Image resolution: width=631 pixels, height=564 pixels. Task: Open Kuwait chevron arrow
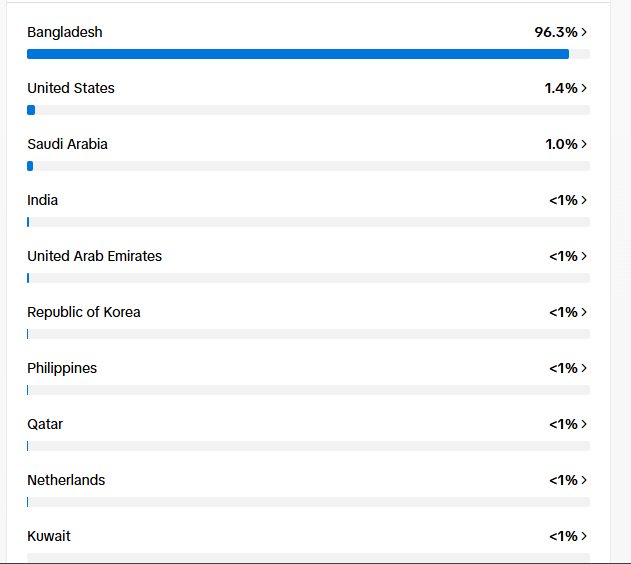[584, 536]
